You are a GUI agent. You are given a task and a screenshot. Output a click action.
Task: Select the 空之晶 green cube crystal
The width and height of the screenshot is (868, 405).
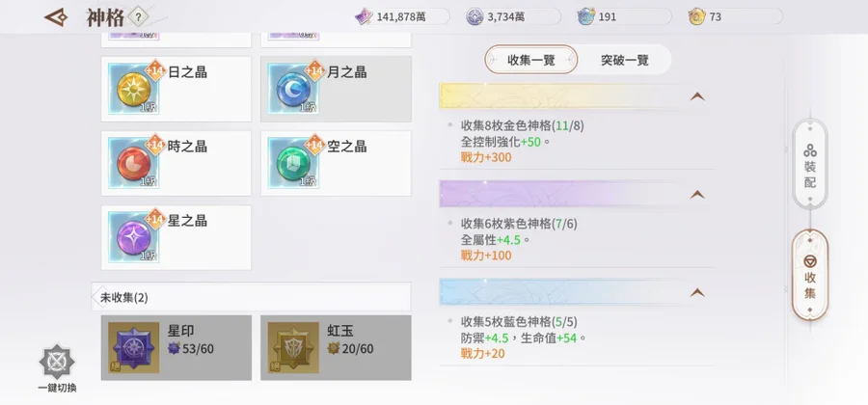(293, 163)
